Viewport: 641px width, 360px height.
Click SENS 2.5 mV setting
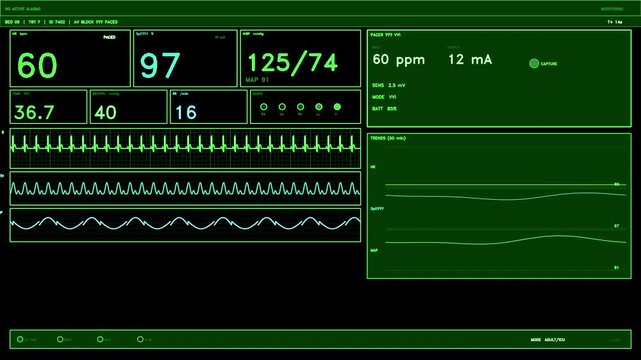click(388, 85)
